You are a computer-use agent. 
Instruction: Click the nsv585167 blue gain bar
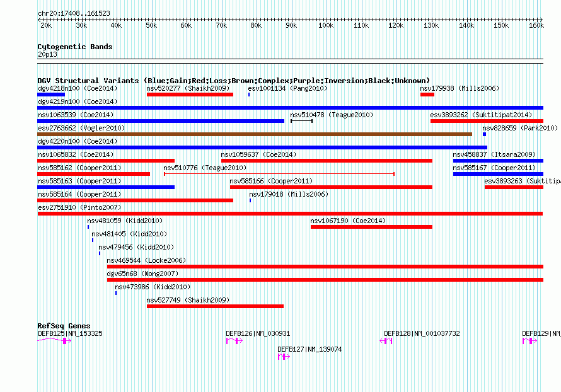point(498,174)
